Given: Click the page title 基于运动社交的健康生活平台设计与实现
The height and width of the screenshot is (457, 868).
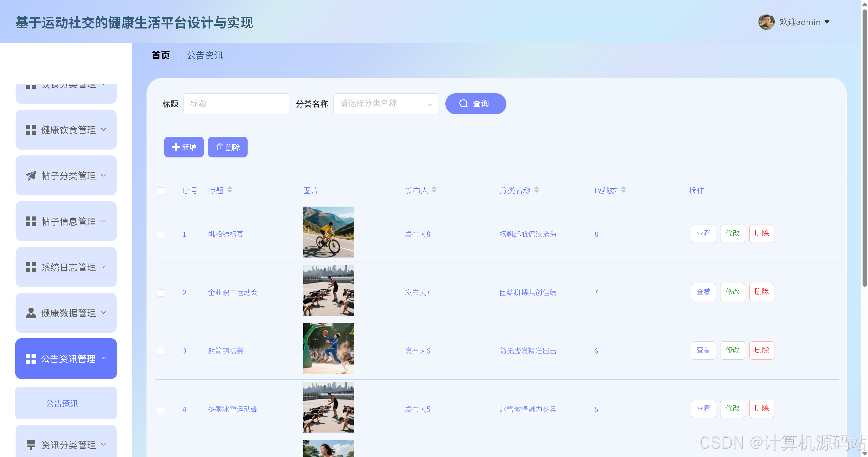Looking at the screenshot, I should tap(134, 22).
